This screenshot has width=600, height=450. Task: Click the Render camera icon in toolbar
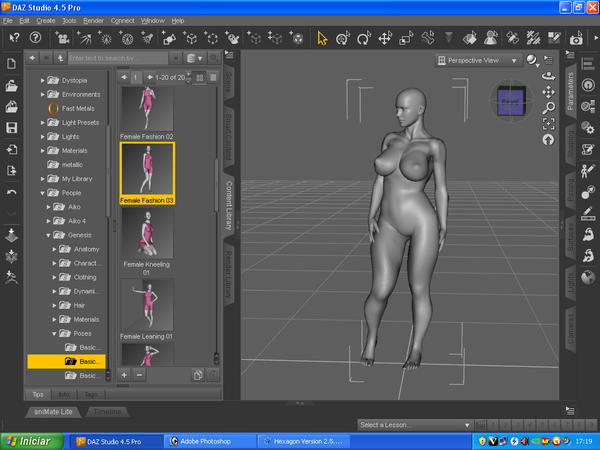click(577, 39)
